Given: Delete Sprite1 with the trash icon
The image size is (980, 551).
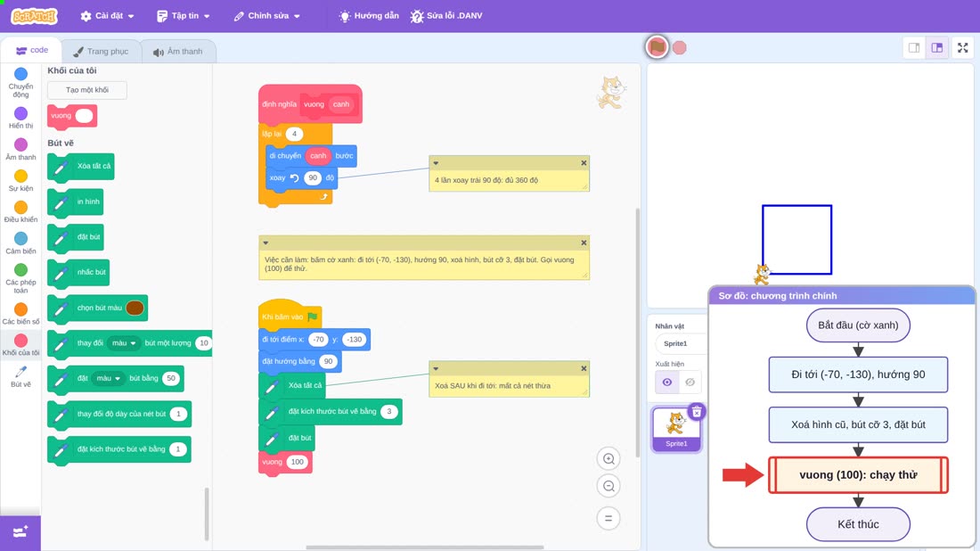Looking at the screenshot, I should (697, 412).
